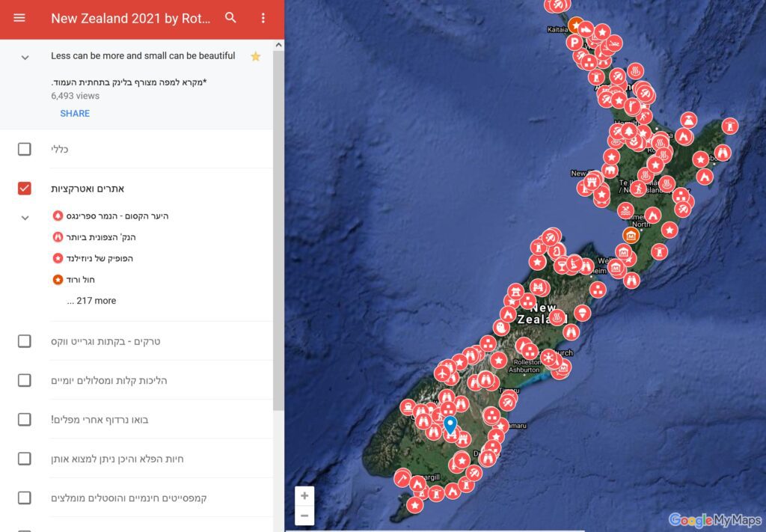766x532 pixels.
Task: Enable the בואו נרדוף אחרי מפלים layer
Action: (25, 420)
